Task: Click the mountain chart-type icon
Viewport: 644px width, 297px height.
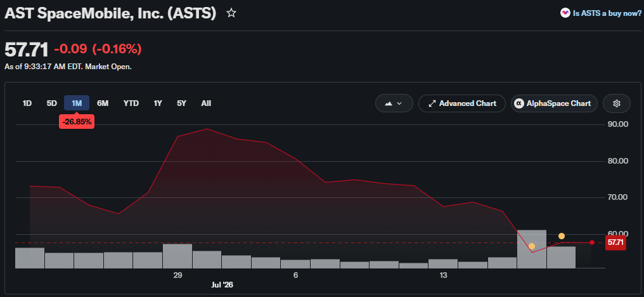Action: [x=388, y=103]
